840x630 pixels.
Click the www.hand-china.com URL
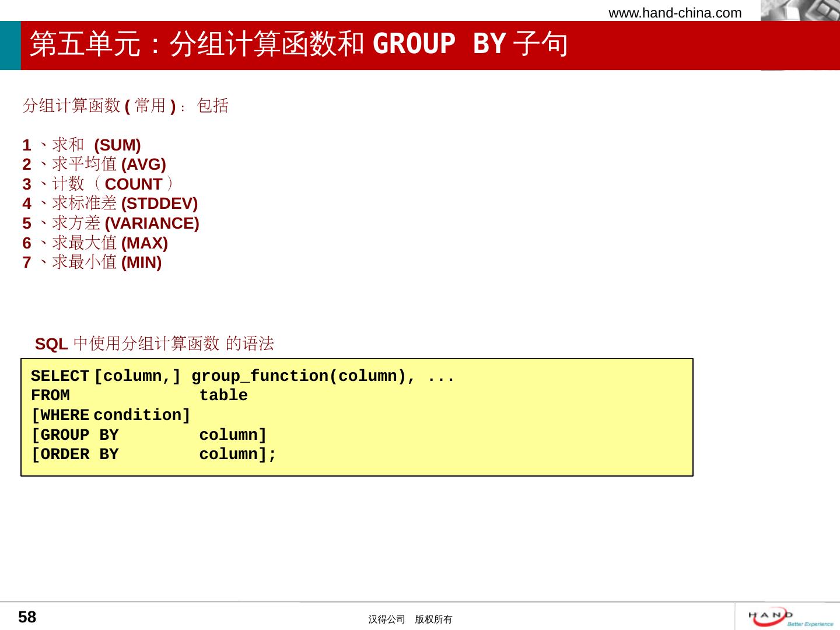click(675, 13)
